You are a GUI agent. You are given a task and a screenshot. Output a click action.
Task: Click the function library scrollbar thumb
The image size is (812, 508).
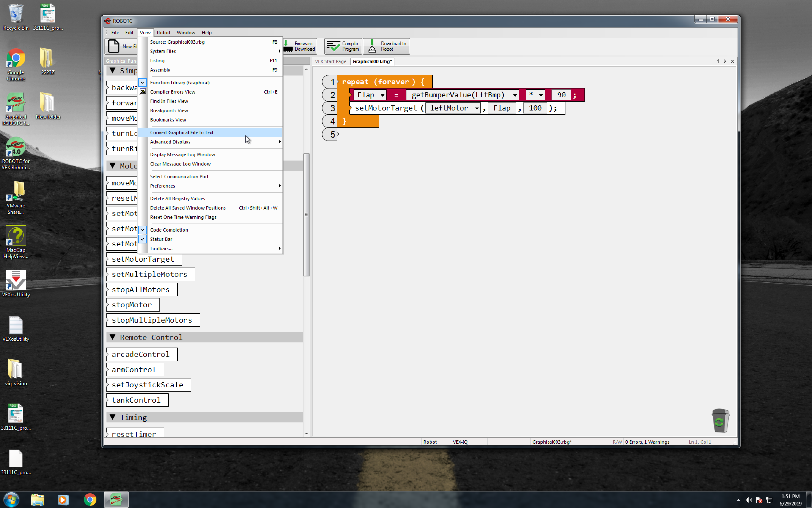point(306,215)
